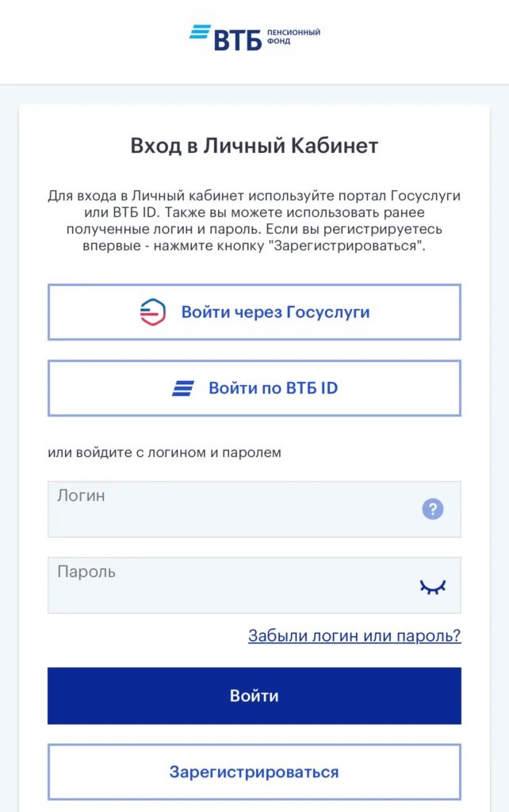Screen dimensions: 509x812
Task: Click the blue stripes icon inside VTB ID button
Action: click(x=184, y=387)
